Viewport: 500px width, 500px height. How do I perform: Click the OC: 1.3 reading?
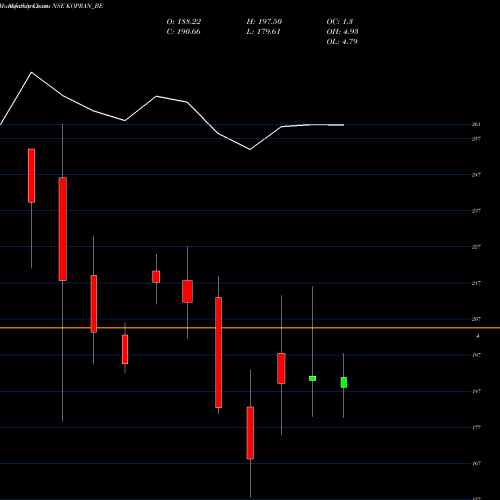tap(340, 22)
